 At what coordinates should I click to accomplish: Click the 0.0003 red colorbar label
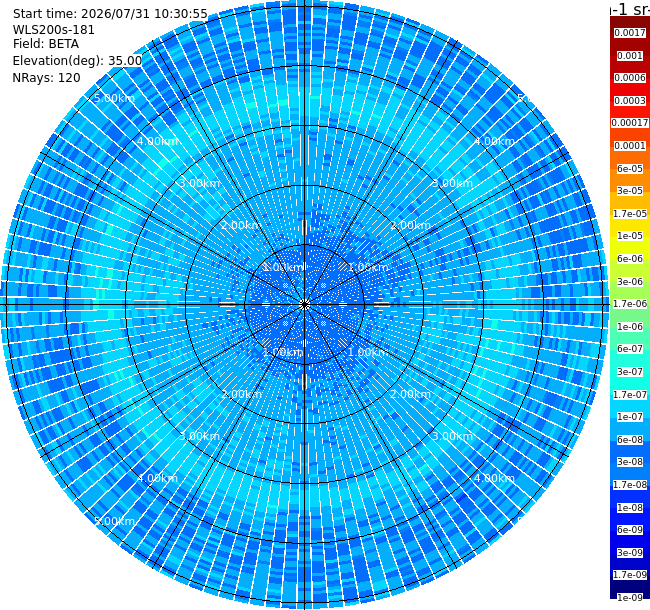coord(630,101)
